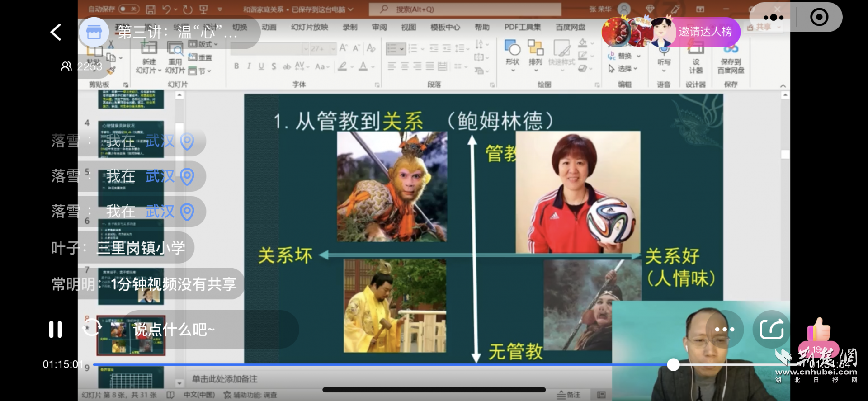Viewport: 868px width, 401px height.
Task: Toggle text shadow S button
Action: click(274, 66)
